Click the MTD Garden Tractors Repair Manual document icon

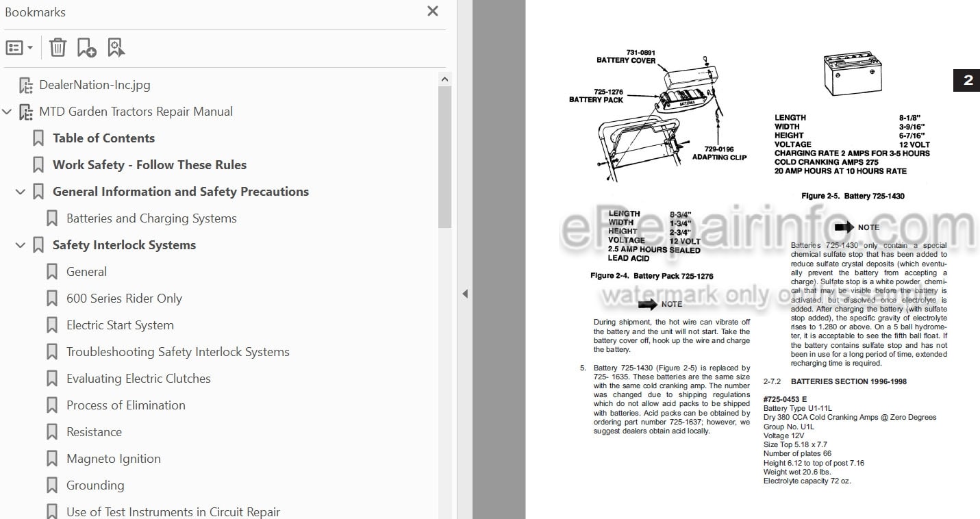click(x=26, y=112)
